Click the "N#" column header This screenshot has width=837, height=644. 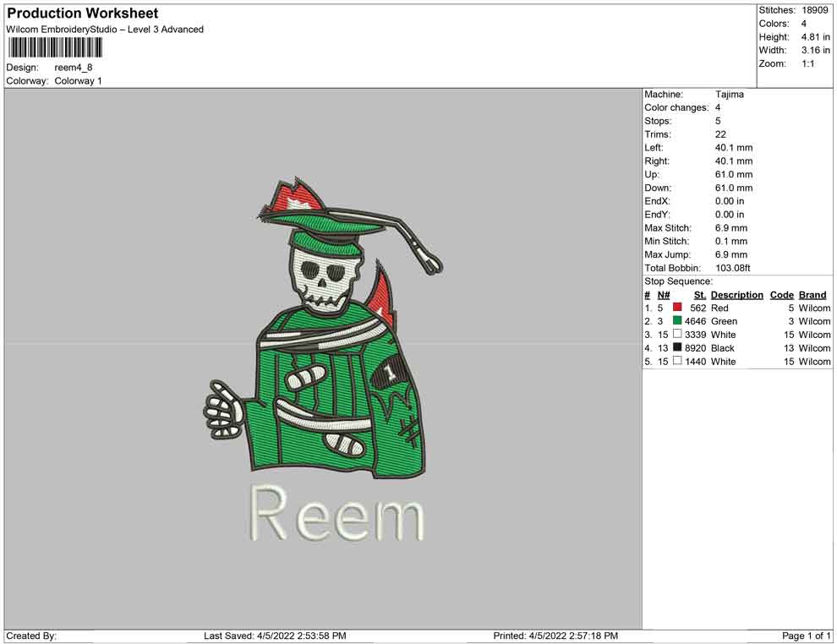point(664,295)
